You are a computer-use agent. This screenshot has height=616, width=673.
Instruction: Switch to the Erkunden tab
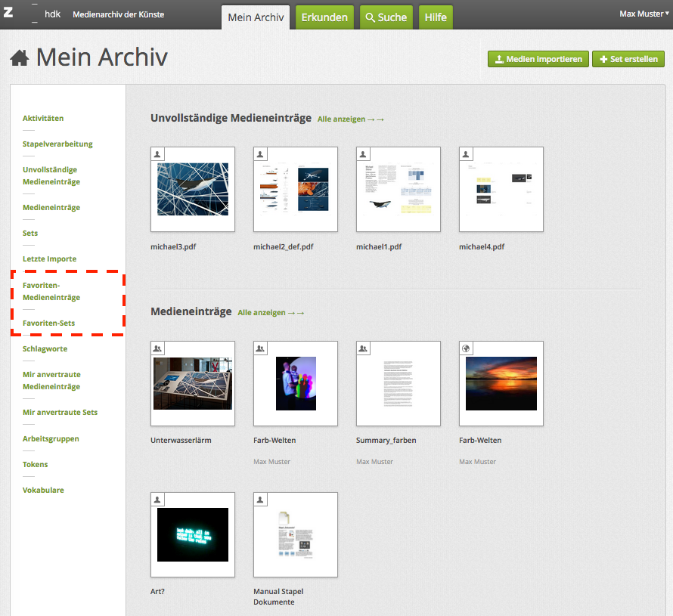[x=324, y=17]
